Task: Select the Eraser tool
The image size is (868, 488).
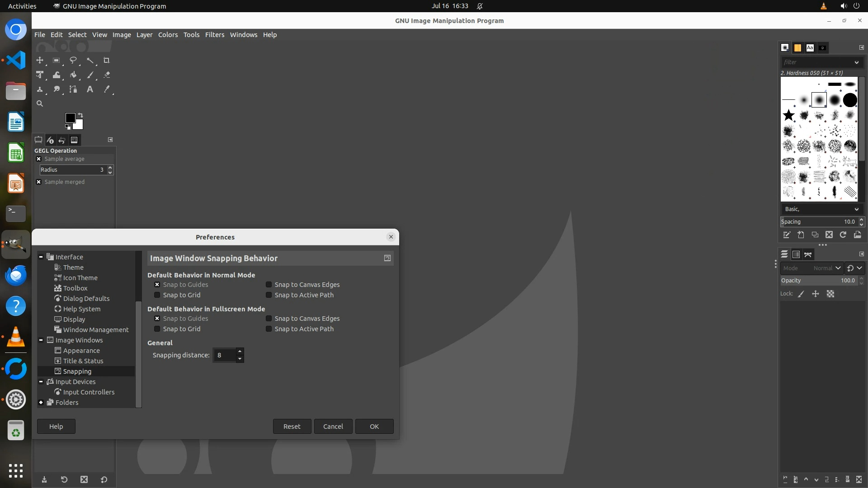Action: [107, 75]
